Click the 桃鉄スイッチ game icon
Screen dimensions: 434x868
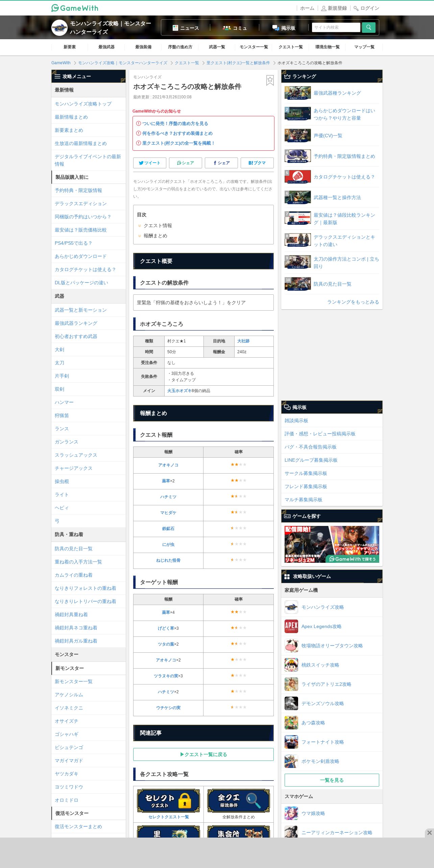coord(291,665)
